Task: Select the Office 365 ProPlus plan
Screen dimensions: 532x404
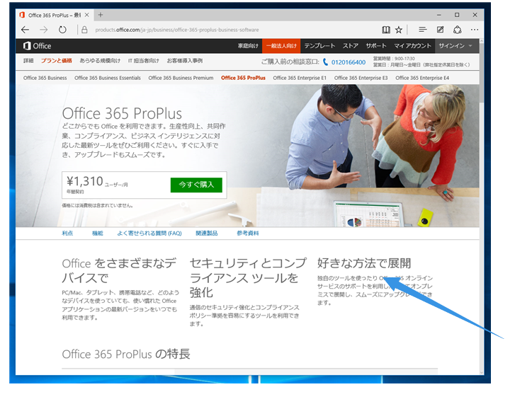Action: 243,78
